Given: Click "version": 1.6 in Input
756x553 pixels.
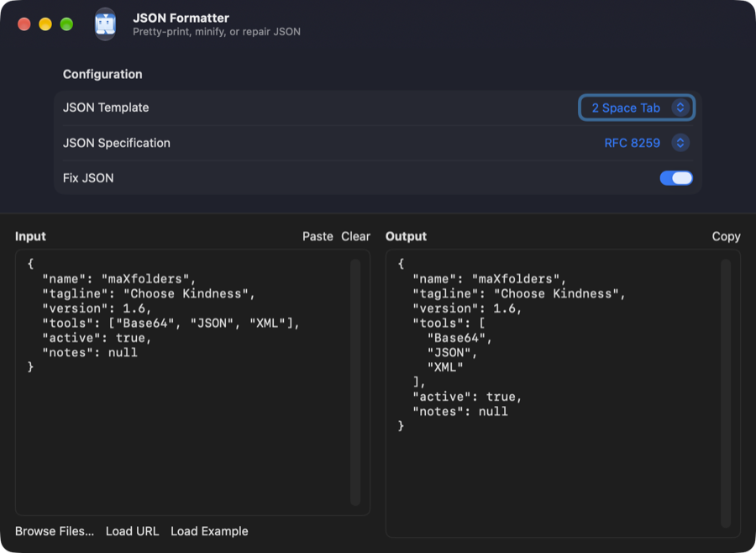Looking at the screenshot, I should [x=97, y=308].
